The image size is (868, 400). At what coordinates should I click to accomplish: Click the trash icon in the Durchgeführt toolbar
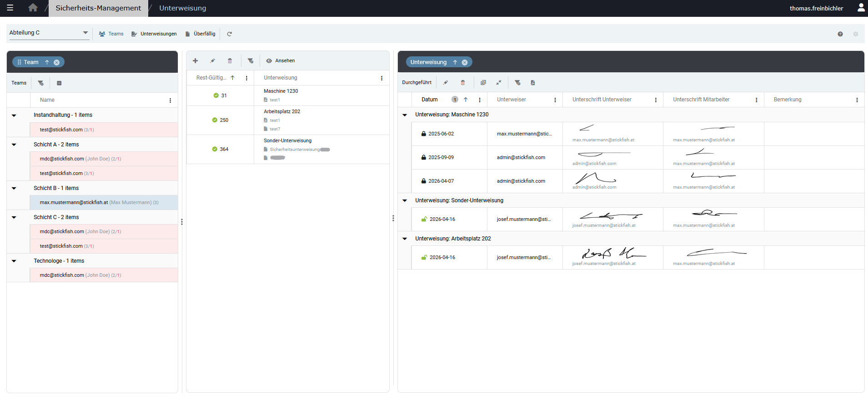[463, 83]
